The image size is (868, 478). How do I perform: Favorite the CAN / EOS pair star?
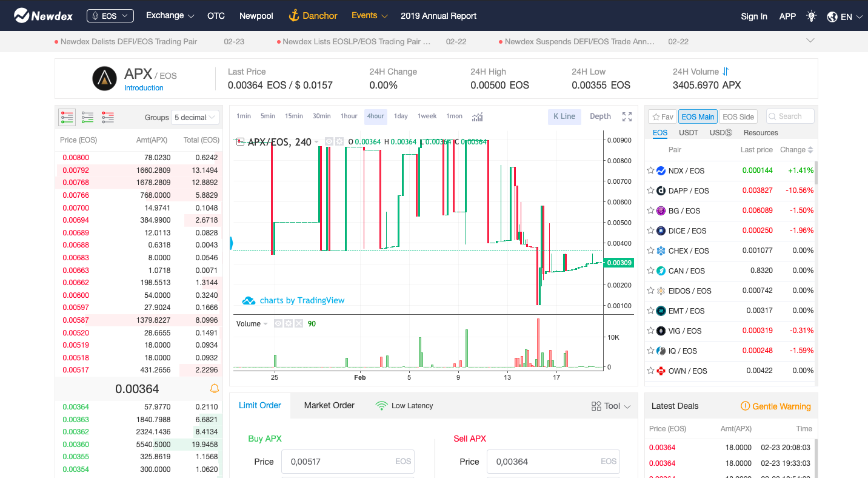click(x=650, y=271)
